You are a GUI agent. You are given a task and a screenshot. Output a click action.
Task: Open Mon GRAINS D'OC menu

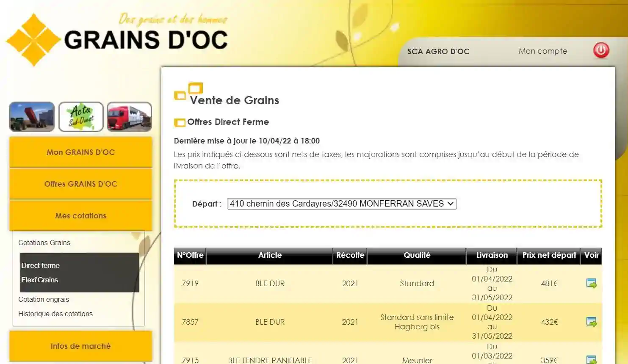coord(81,152)
